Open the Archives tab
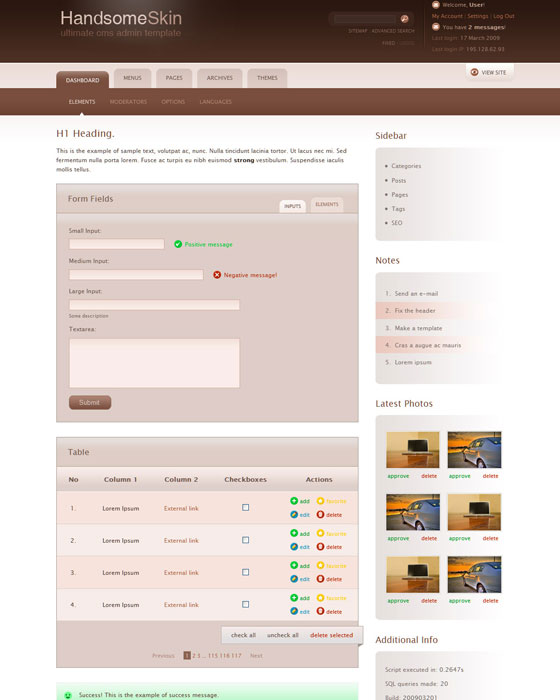560x700 pixels. click(220, 78)
